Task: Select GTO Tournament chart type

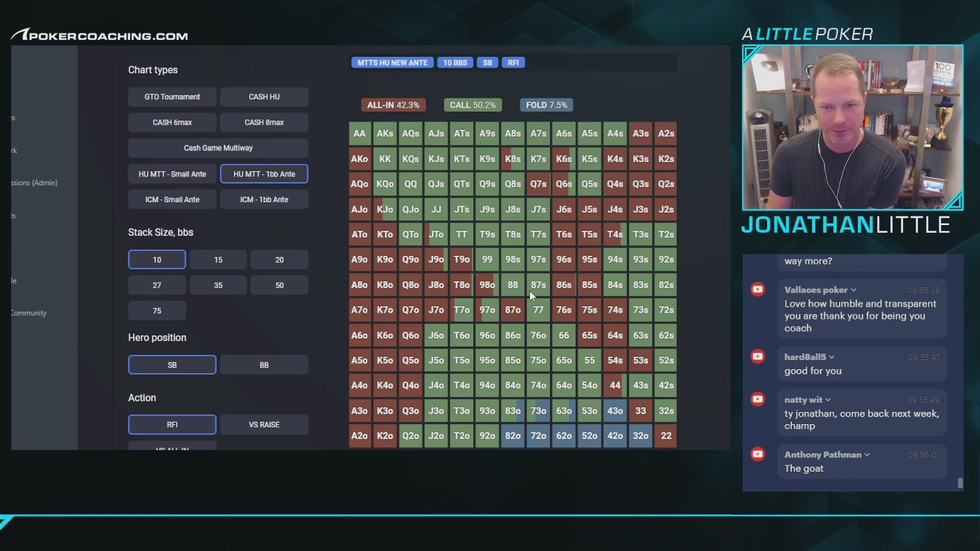Action: click(x=172, y=96)
